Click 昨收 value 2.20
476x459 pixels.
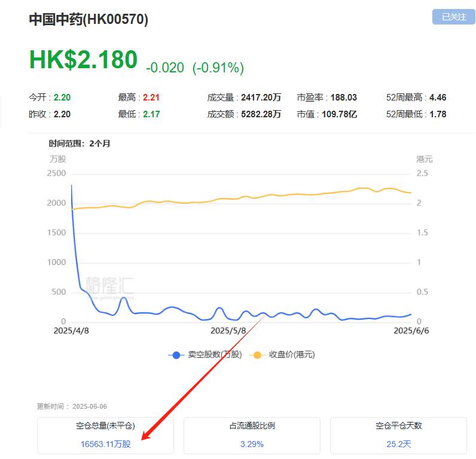(62, 114)
